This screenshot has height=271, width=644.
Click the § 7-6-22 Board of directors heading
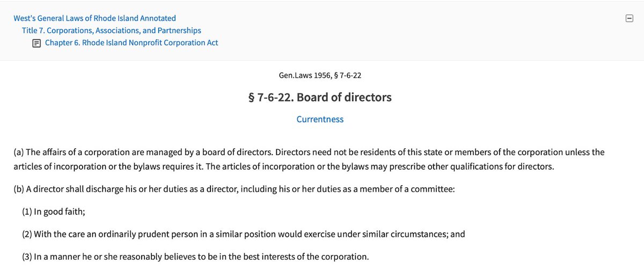320,98
